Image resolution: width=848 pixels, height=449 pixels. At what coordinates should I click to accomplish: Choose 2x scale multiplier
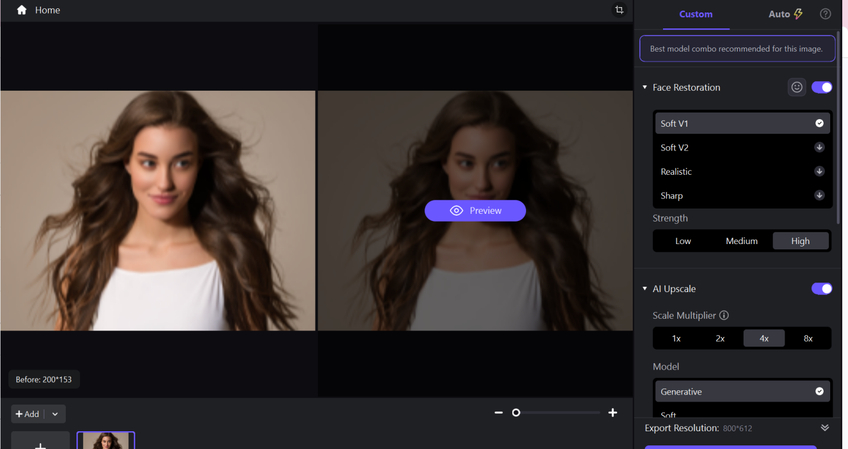click(x=720, y=338)
